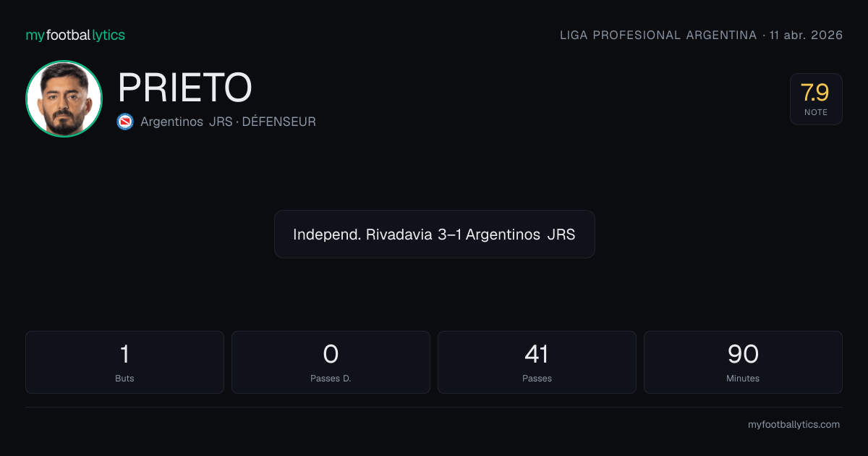Image resolution: width=868 pixels, height=456 pixels.
Task: Click the Buts label under the 1
Action: (x=124, y=379)
